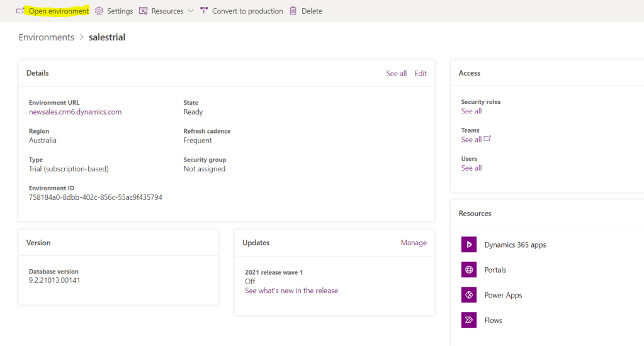Click the Open environment icon
The image size is (644, 346).
20,11
